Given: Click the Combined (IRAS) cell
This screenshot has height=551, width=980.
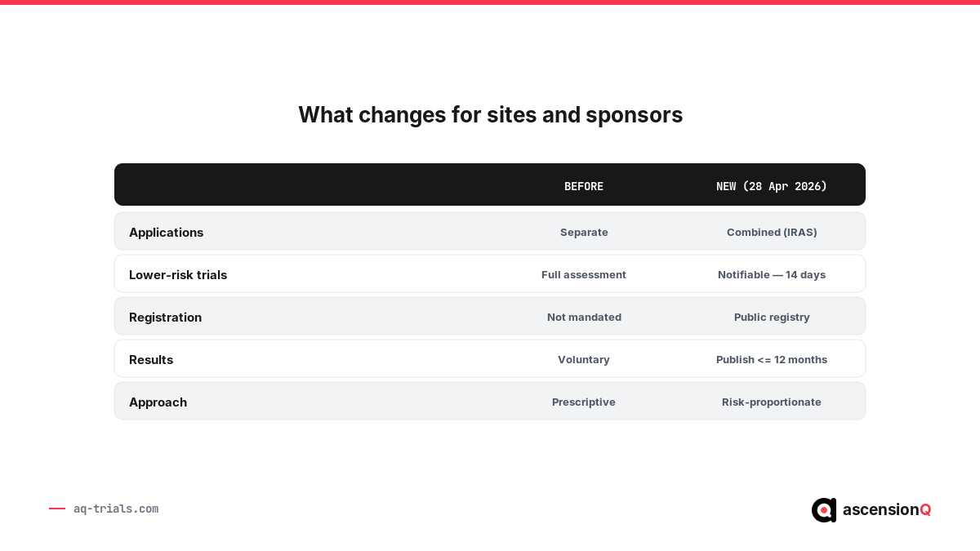Looking at the screenshot, I should coord(772,233).
